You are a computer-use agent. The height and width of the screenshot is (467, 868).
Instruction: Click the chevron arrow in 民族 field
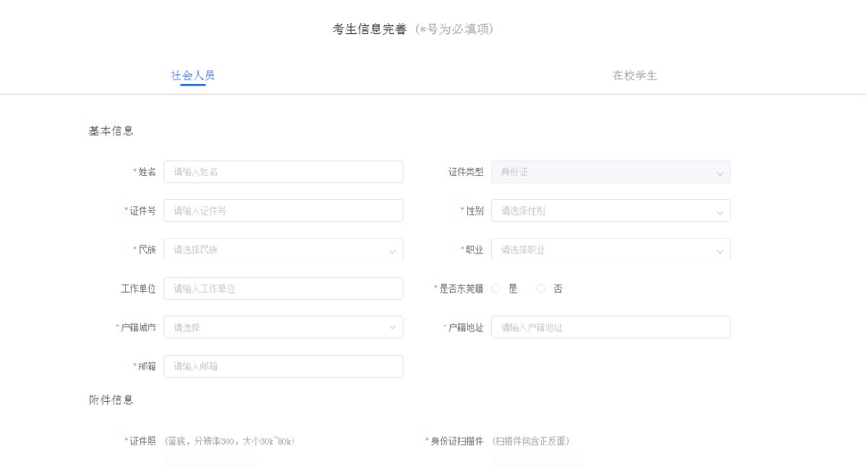coord(393,251)
